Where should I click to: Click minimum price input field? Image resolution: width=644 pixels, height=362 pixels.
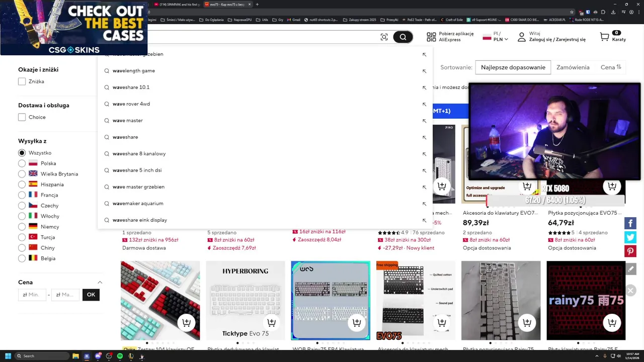[x=32, y=295]
